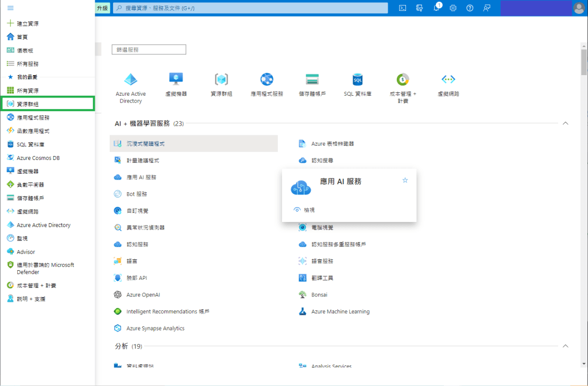Collapse the 分析 section
Viewport: 588px width, 386px height.
click(565, 346)
